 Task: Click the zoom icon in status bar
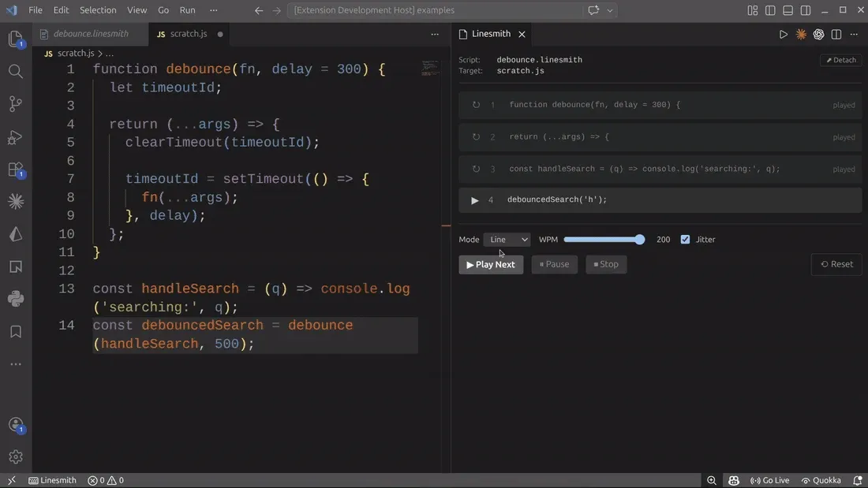pyautogui.click(x=711, y=480)
